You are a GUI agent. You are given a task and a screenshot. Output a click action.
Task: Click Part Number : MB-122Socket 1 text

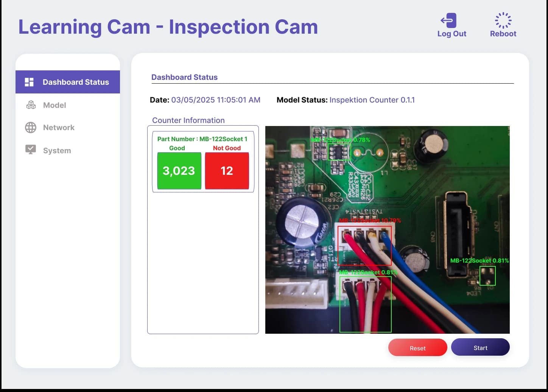click(x=202, y=139)
